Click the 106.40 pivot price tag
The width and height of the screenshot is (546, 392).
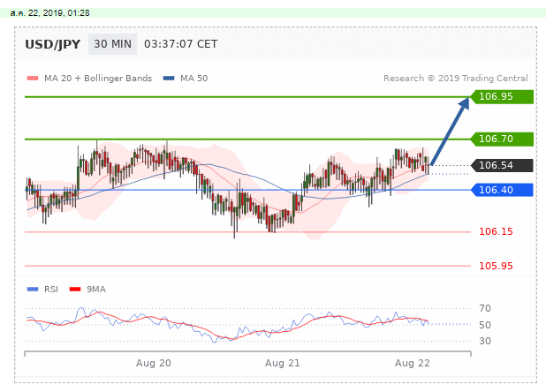click(502, 190)
